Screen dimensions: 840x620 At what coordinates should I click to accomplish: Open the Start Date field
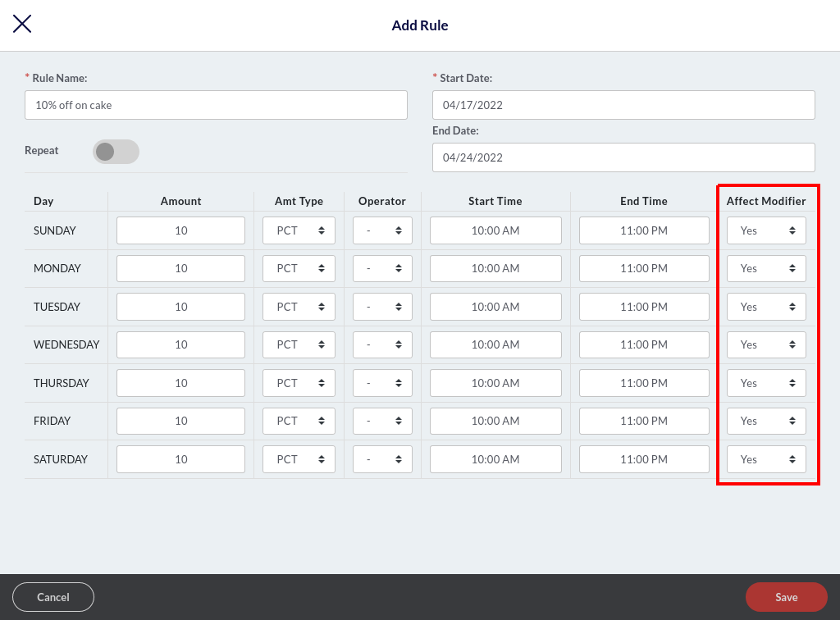[x=623, y=105]
